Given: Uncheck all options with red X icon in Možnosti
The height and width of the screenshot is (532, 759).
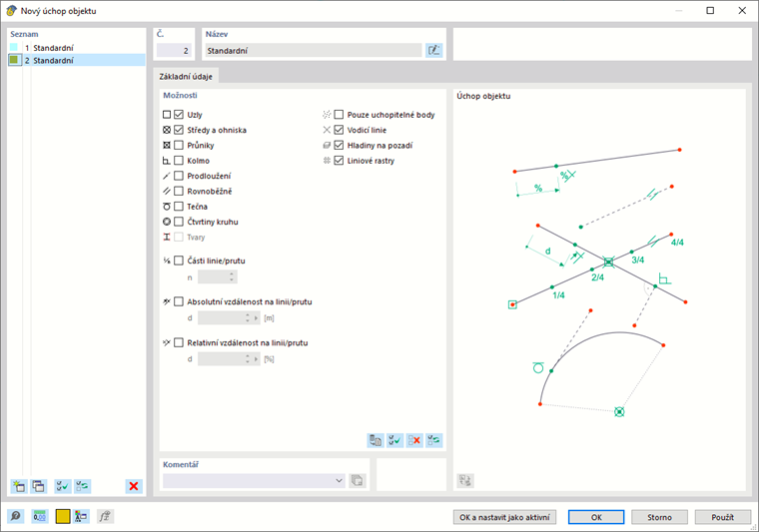Looking at the screenshot, I should click(x=414, y=440).
